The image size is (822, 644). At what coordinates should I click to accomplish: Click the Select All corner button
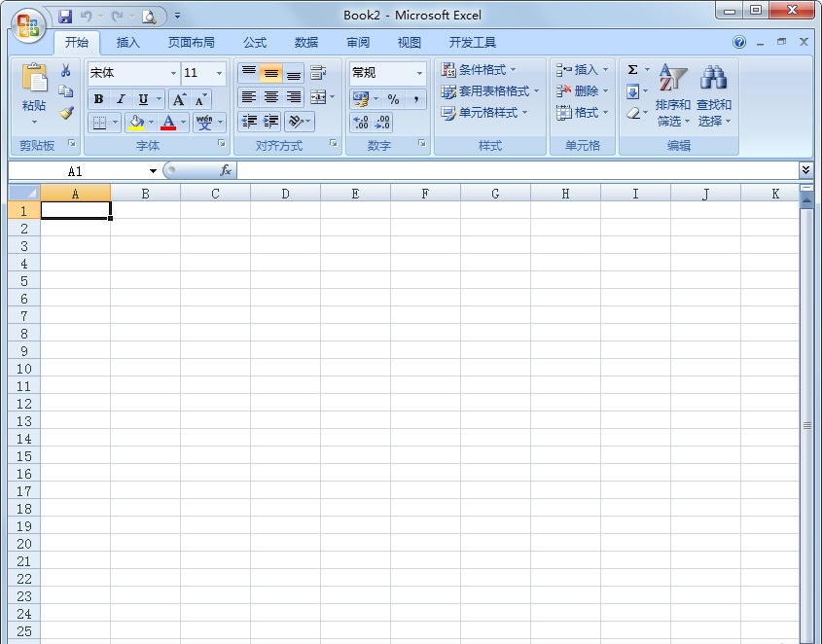click(x=24, y=193)
